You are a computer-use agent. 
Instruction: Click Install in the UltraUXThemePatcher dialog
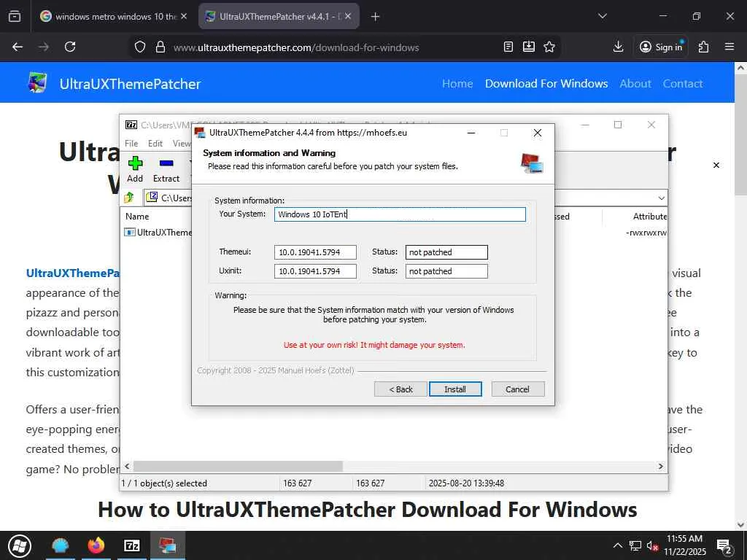(455, 389)
